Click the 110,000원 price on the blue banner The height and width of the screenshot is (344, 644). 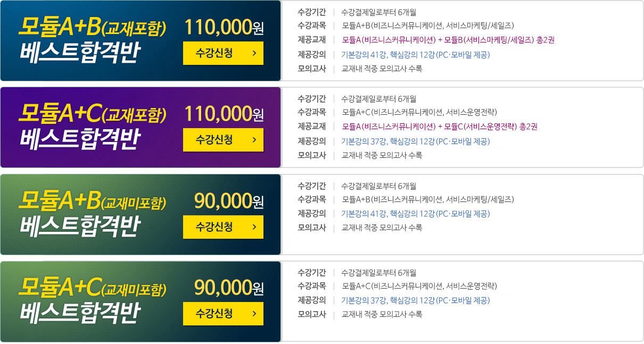tap(224, 27)
